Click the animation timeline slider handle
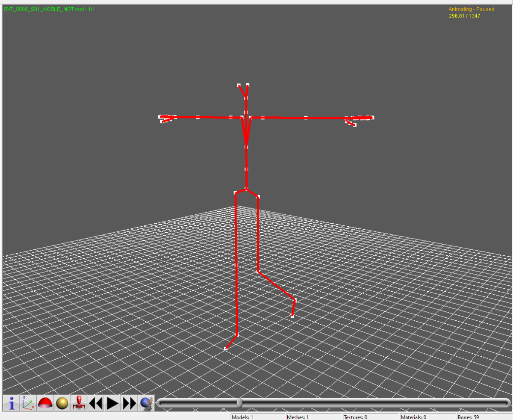The height and width of the screenshot is (420, 513). click(239, 403)
